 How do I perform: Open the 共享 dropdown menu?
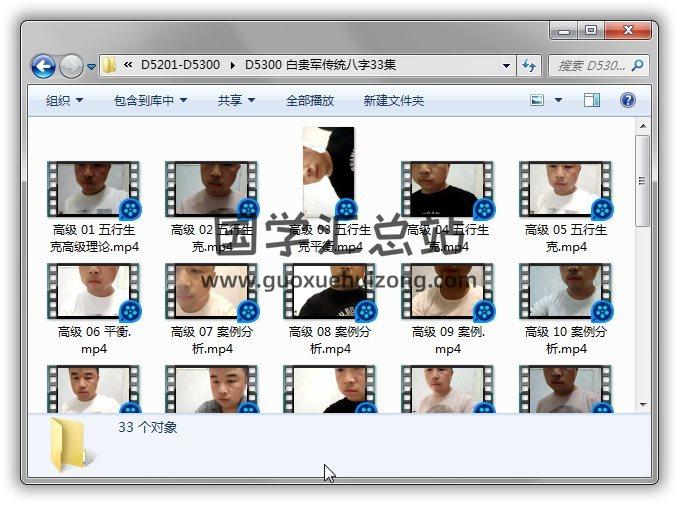(x=236, y=100)
